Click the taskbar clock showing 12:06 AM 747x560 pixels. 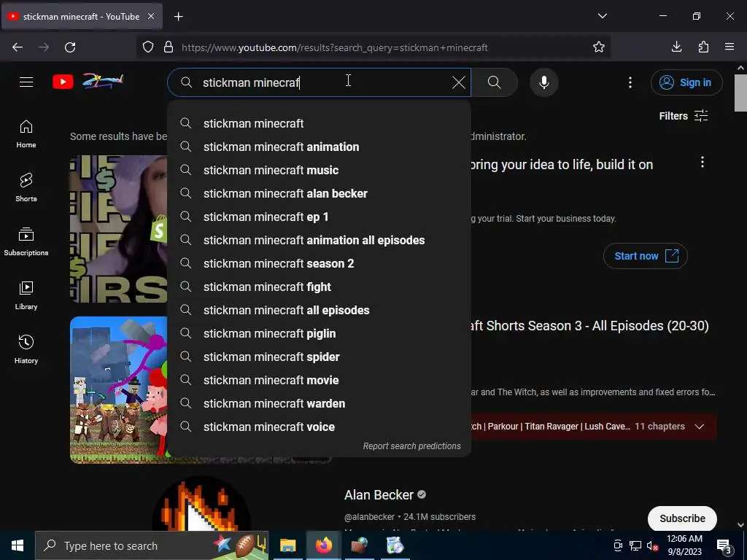[684, 545]
